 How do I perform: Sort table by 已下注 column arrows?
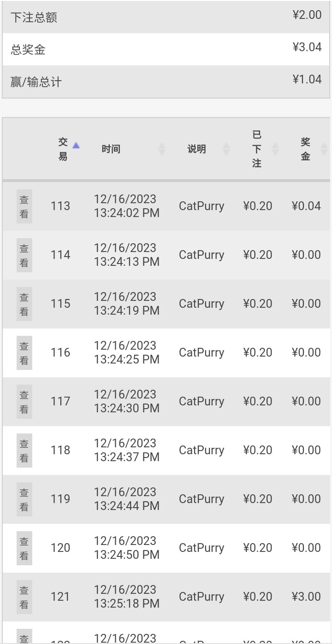point(275,149)
